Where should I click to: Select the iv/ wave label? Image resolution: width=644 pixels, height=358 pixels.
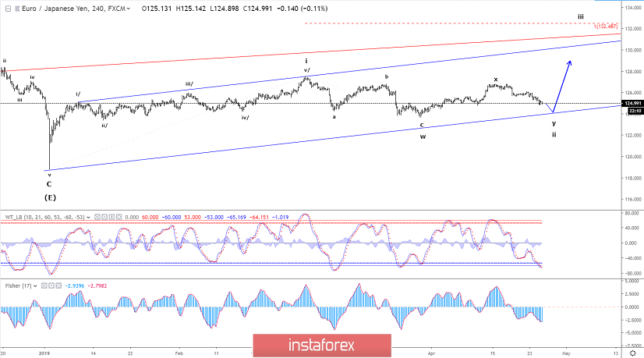pyautogui.click(x=245, y=118)
